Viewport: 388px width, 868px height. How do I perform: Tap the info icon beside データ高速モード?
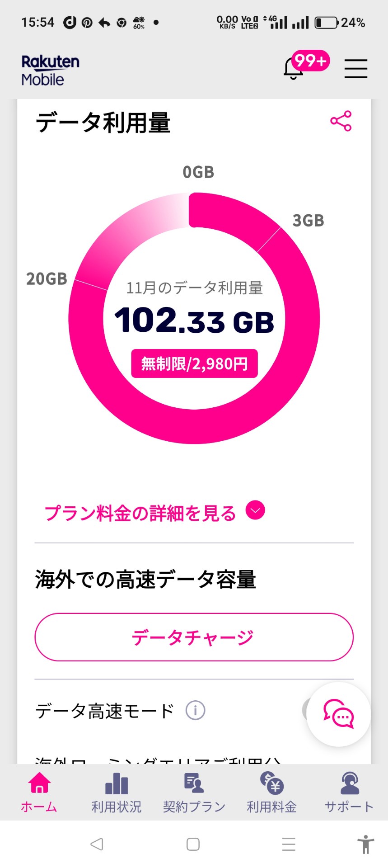point(195,711)
